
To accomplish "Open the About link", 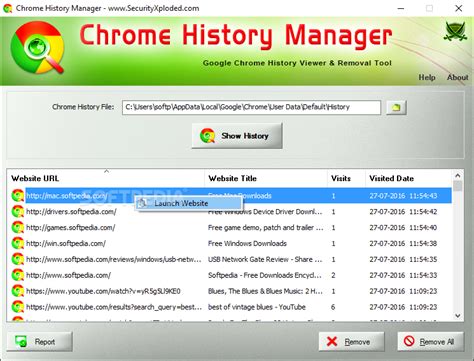I will coord(457,77).
